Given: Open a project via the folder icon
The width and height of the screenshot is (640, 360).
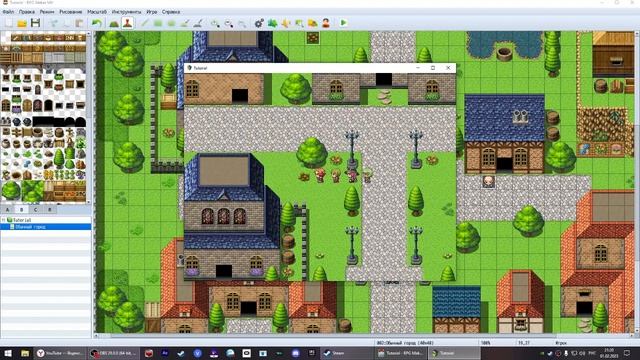Looking at the screenshot, I should (22, 23).
